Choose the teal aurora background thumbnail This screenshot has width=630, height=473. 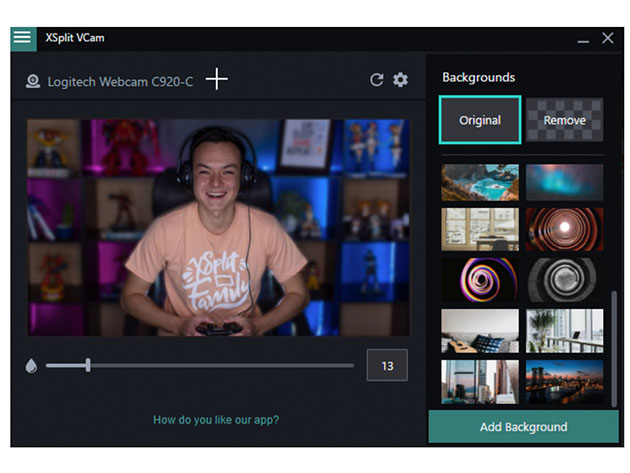[564, 182]
